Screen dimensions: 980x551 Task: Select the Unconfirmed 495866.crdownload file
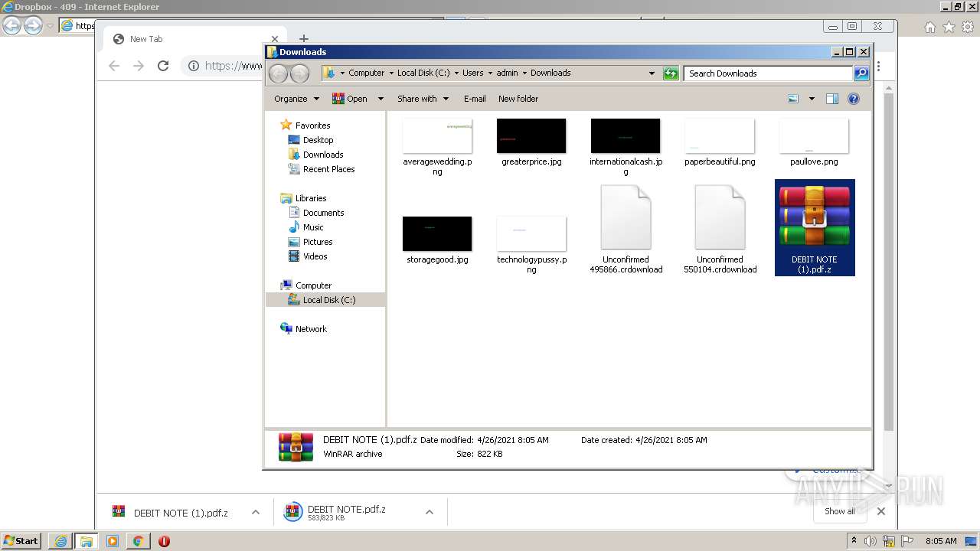point(626,230)
